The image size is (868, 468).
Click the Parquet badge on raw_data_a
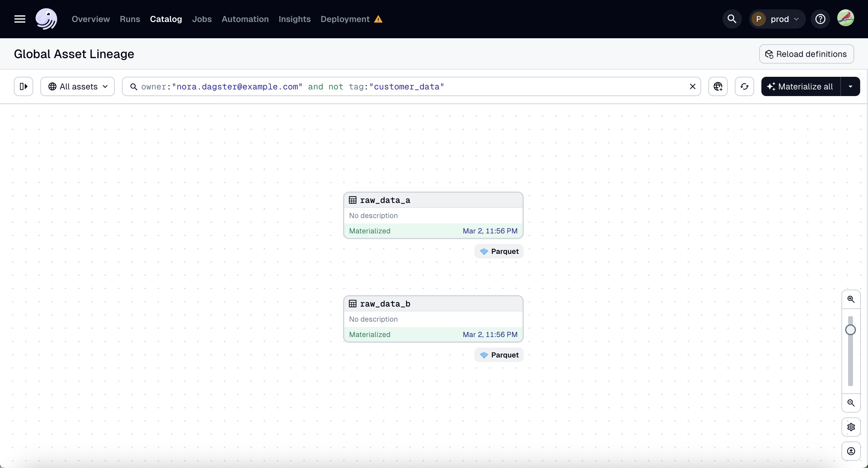tap(498, 251)
